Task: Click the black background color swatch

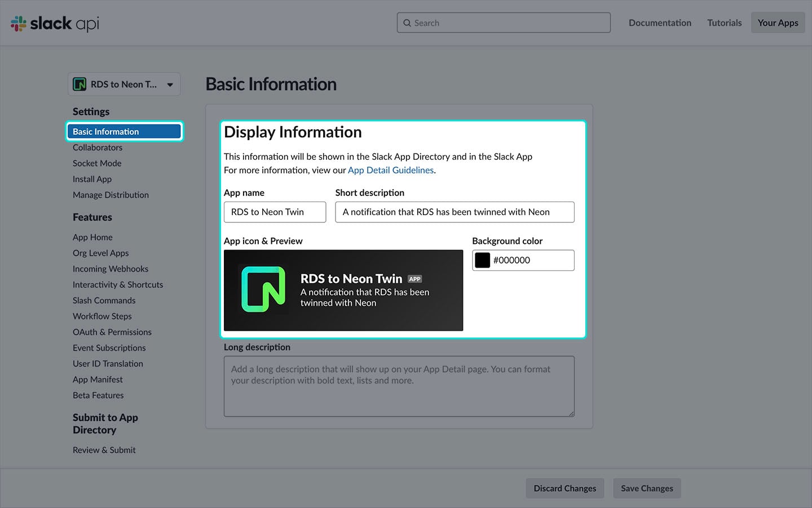Action: 483,260
